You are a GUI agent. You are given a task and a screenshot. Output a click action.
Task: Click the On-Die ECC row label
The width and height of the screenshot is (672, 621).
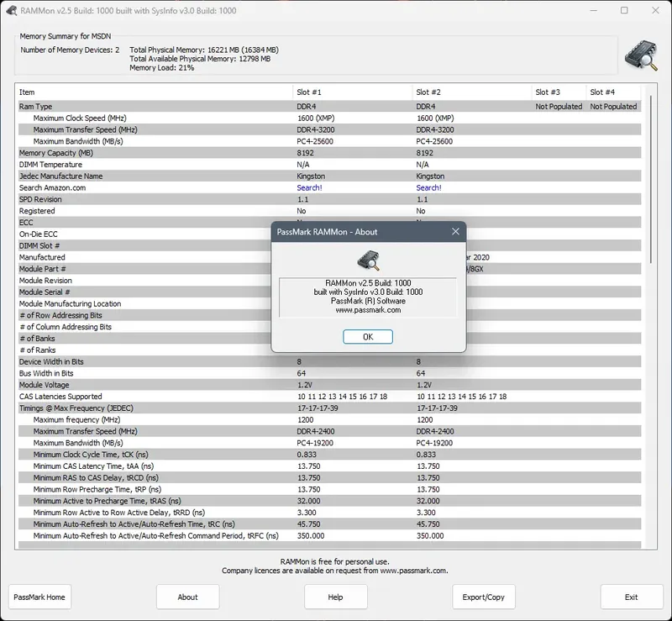pyautogui.click(x=38, y=234)
